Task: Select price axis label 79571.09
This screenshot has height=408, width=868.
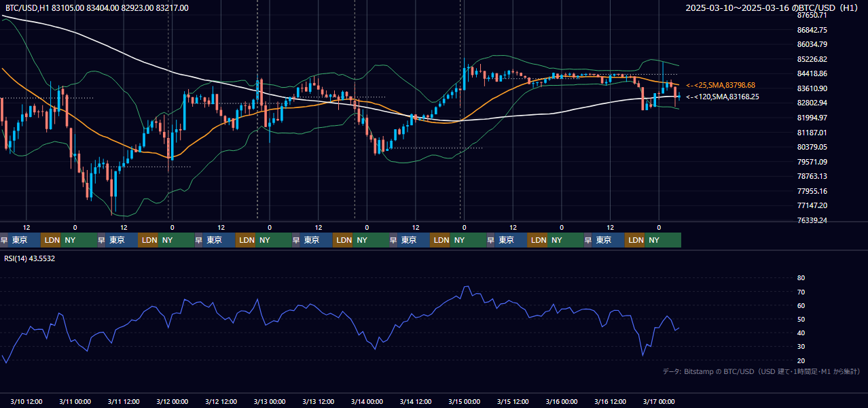Action: pyautogui.click(x=812, y=162)
